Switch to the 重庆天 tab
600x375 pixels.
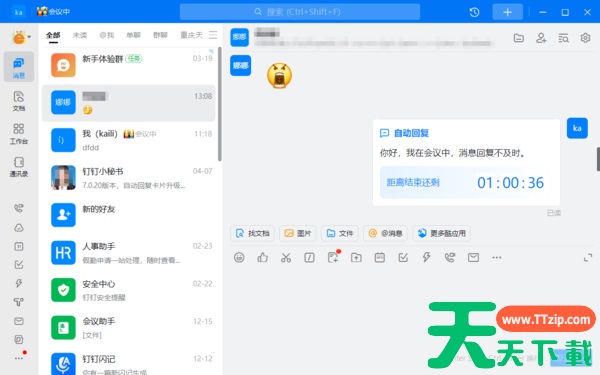[x=191, y=35]
